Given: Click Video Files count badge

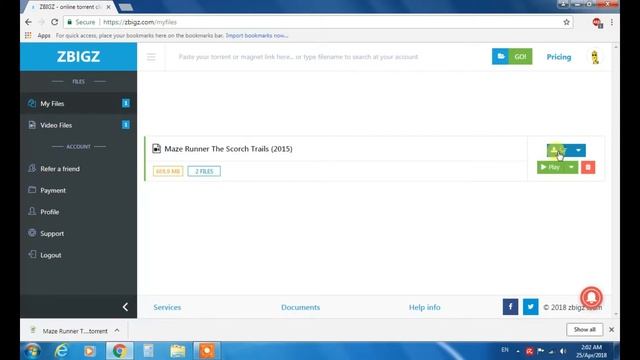Looking at the screenshot, I should 126,125.
